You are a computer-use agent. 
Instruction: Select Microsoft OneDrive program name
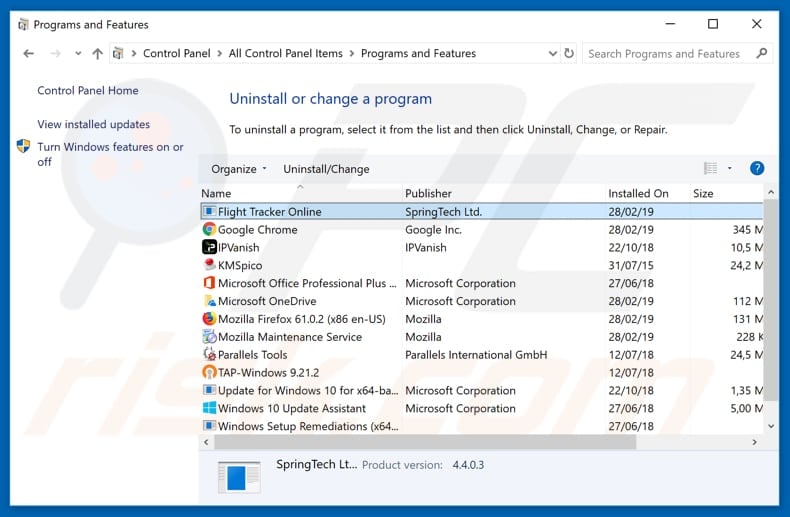[267, 301]
